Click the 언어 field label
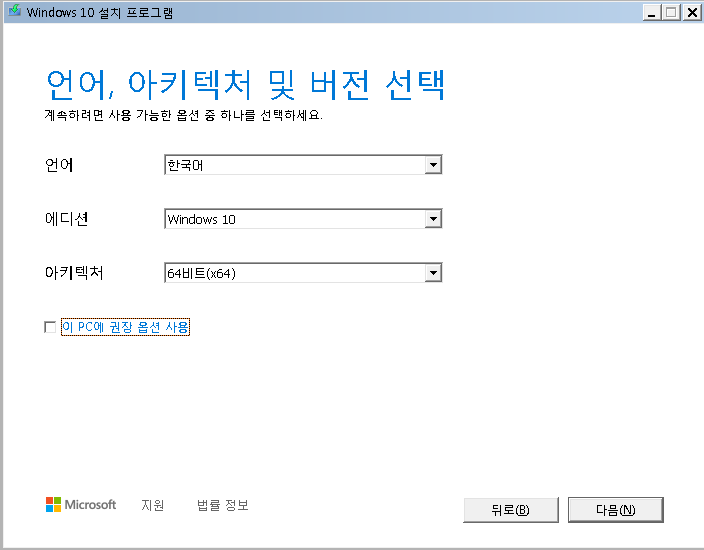The height and width of the screenshot is (550, 704). (x=59, y=165)
